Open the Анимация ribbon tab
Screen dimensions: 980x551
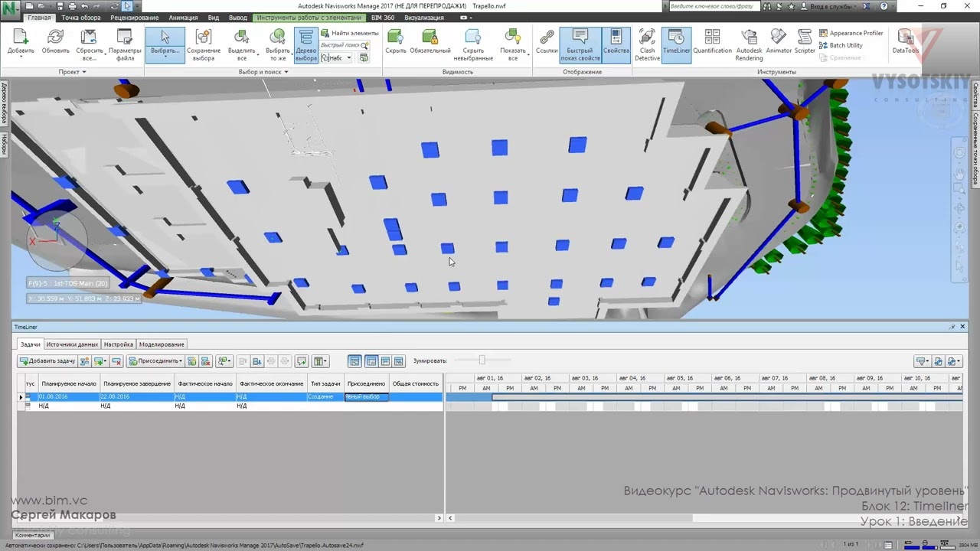click(x=183, y=18)
